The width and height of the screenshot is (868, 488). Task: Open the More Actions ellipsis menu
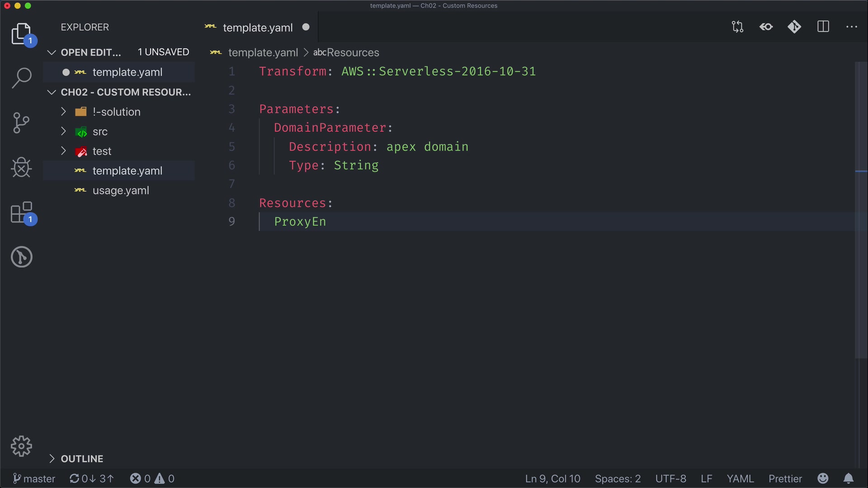coord(851,27)
